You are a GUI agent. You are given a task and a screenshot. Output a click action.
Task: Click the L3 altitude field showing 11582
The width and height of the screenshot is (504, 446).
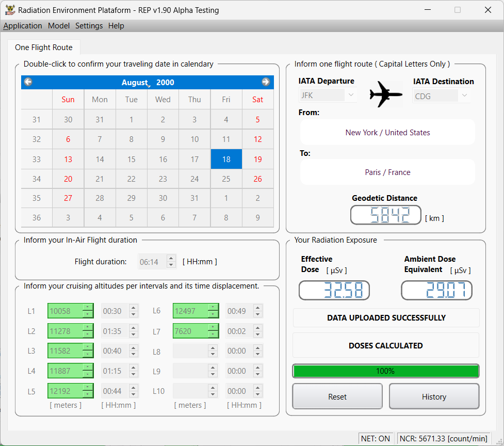point(65,351)
